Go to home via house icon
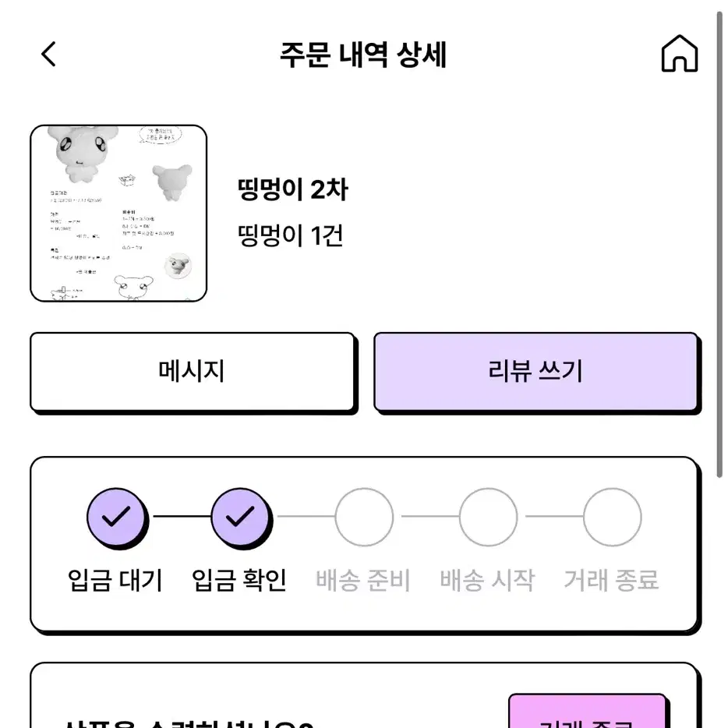 click(679, 54)
